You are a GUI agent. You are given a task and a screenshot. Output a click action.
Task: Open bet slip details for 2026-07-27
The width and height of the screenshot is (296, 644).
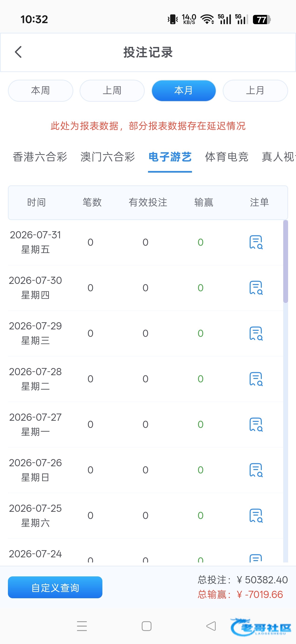tap(256, 424)
